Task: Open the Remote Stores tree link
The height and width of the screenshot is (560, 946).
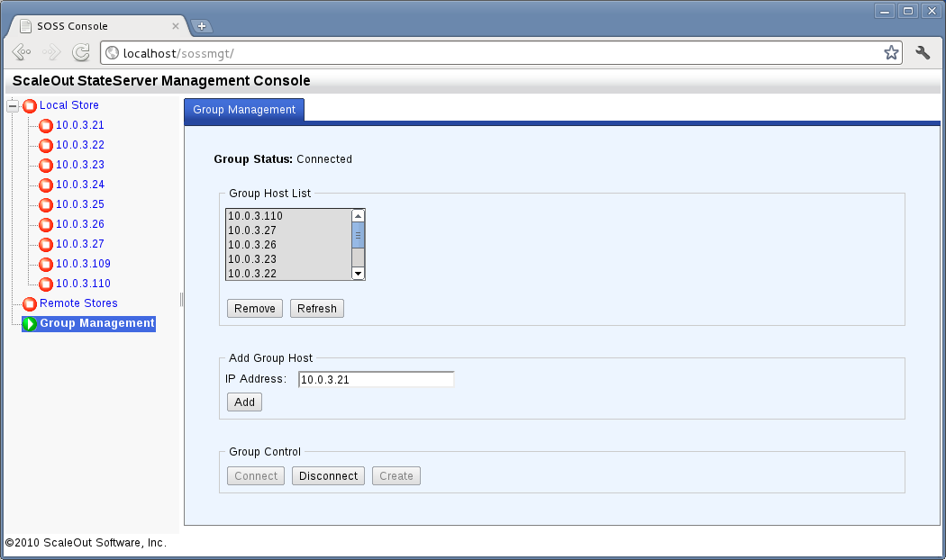Action: coord(78,303)
